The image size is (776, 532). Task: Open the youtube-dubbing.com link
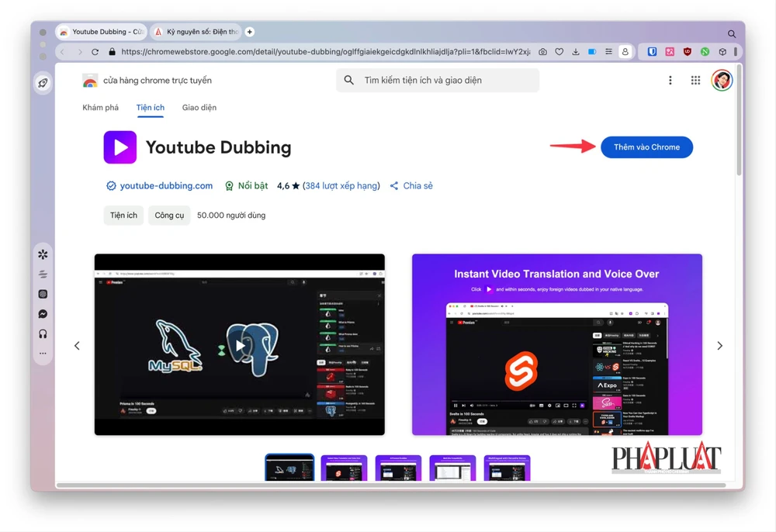[166, 186]
